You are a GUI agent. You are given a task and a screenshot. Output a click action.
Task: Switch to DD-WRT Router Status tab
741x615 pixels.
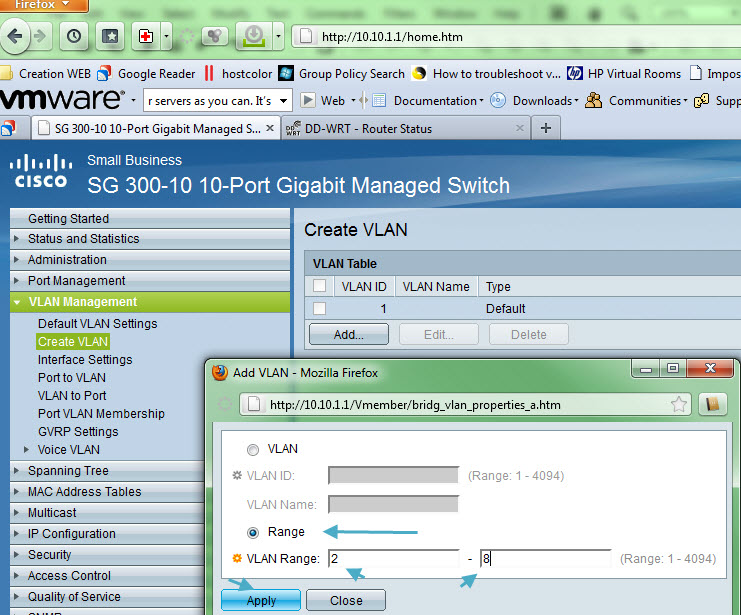coord(405,129)
